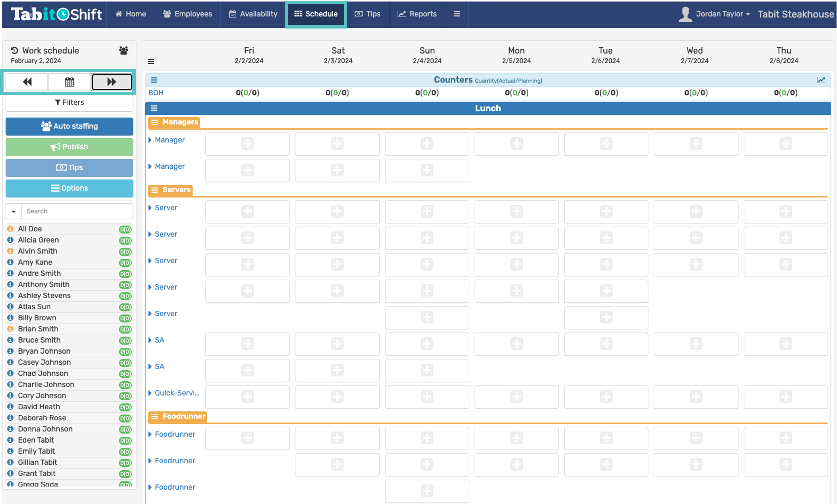Click the employees group icon beside Work schedule
The height and width of the screenshot is (504, 837).
click(124, 51)
